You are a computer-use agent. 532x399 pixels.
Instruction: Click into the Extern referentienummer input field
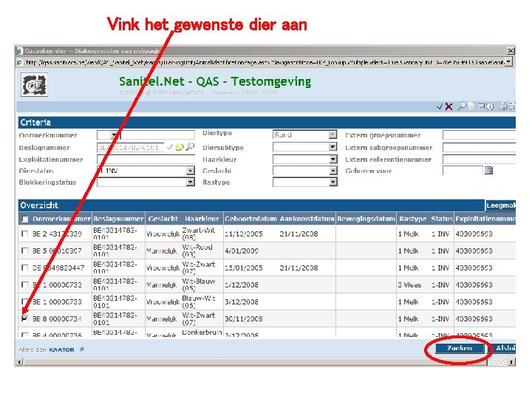479,159
